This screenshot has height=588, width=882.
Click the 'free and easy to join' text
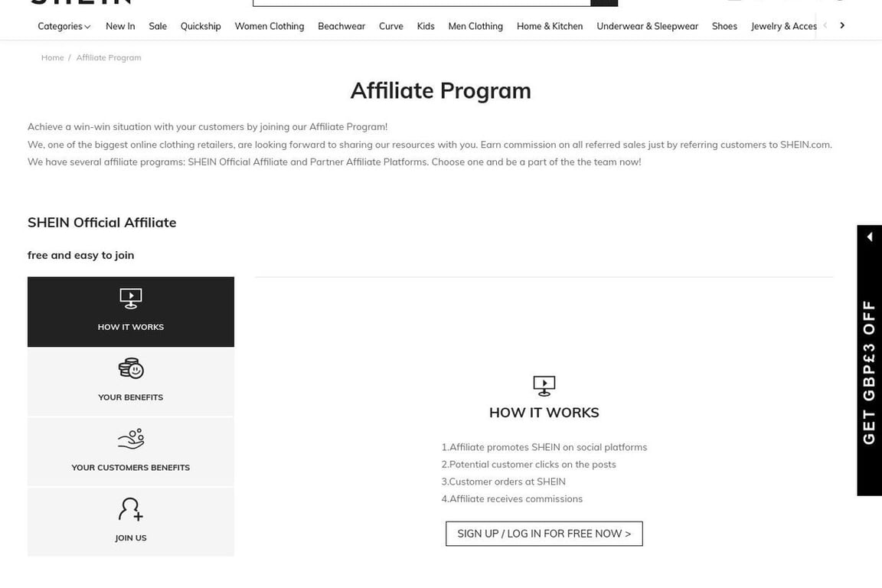click(x=80, y=255)
